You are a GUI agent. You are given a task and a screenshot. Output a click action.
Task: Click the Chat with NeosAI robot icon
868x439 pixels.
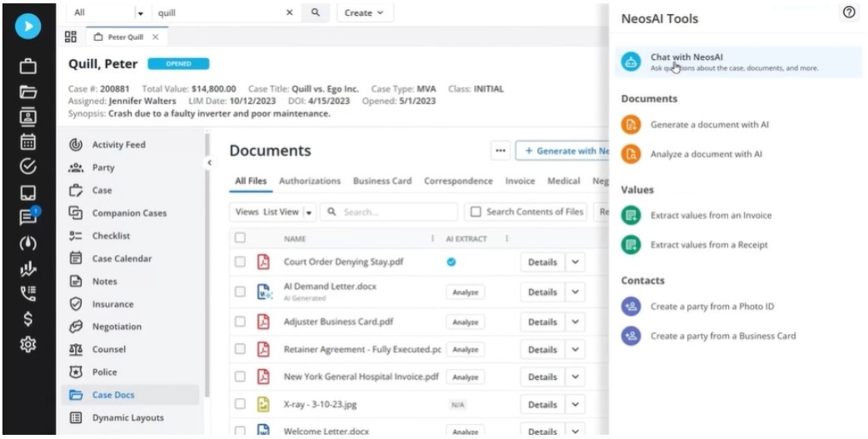click(631, 62)
